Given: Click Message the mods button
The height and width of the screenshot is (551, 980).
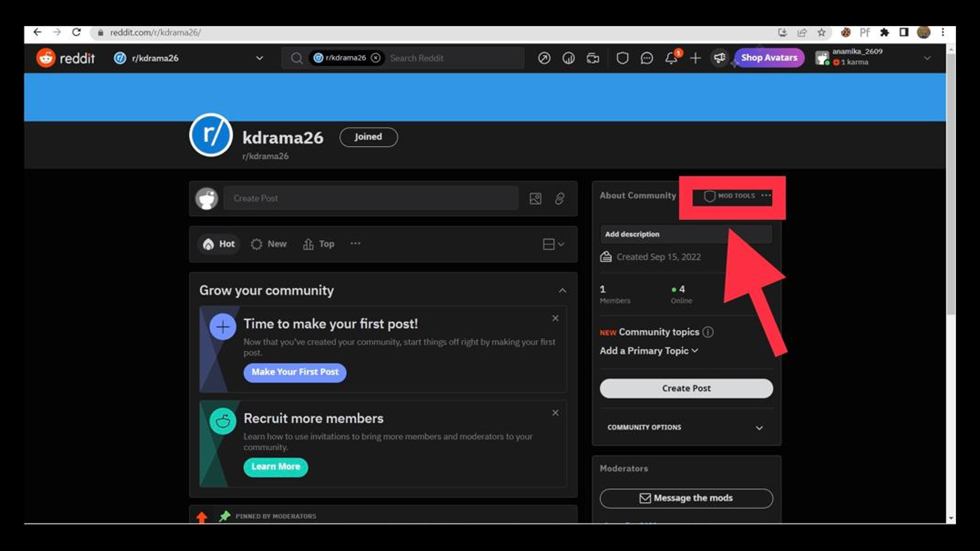Looking at the screenshot, I should [x=686, y=498].
